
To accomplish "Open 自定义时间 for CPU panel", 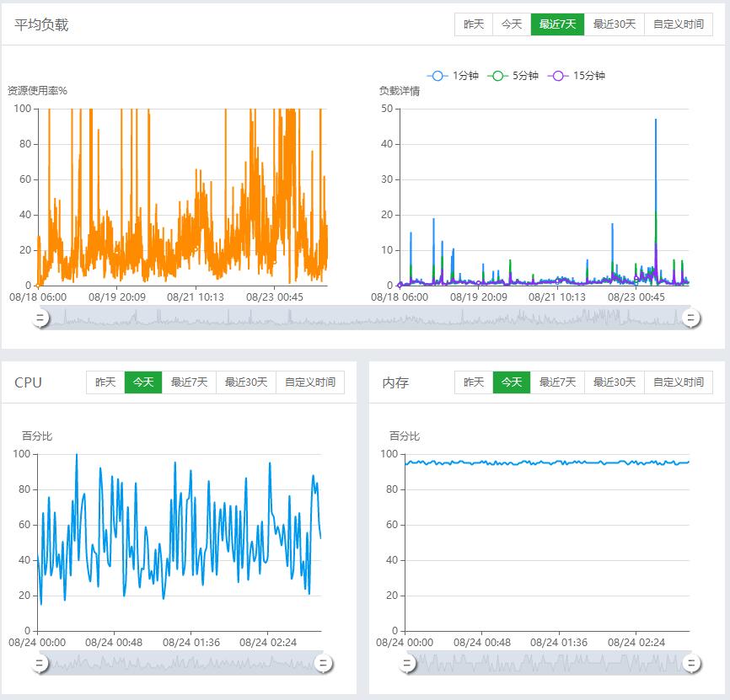I will click(x=309, y=382).
